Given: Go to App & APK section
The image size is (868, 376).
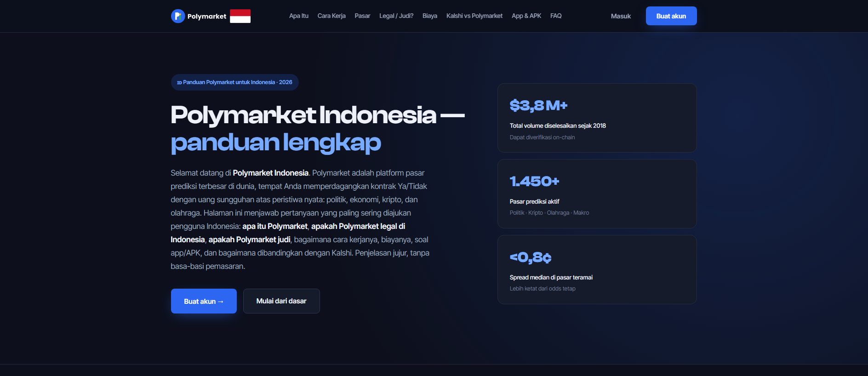Looking at the screenshot, I should (526, 16).
